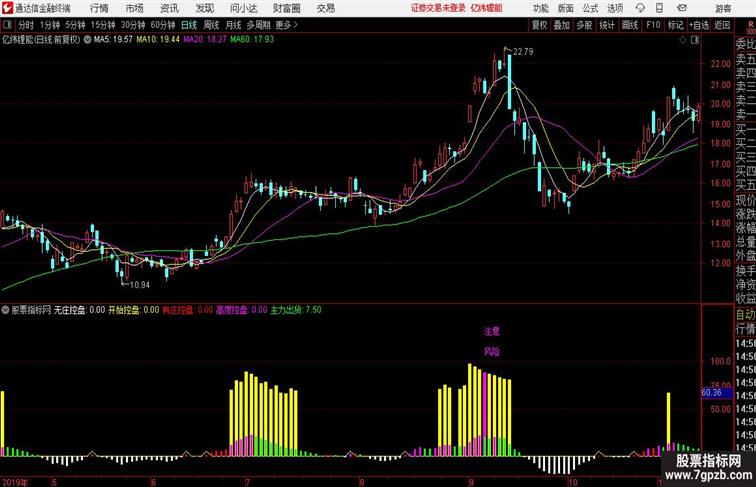Click the 画线 drawing toolbar button
This screenshot has height=487, width=756.
pyautogui.click(x=630, y=25)
